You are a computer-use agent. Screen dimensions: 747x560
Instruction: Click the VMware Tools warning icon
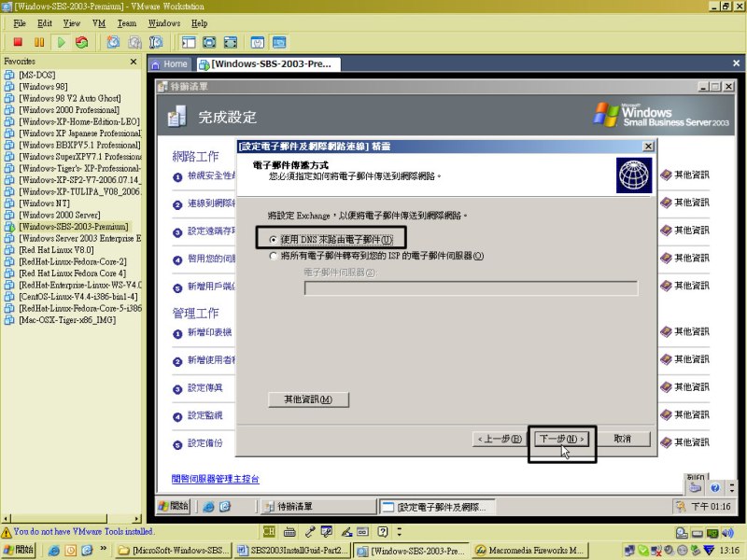pyautogui.click(x=7, y=532)
